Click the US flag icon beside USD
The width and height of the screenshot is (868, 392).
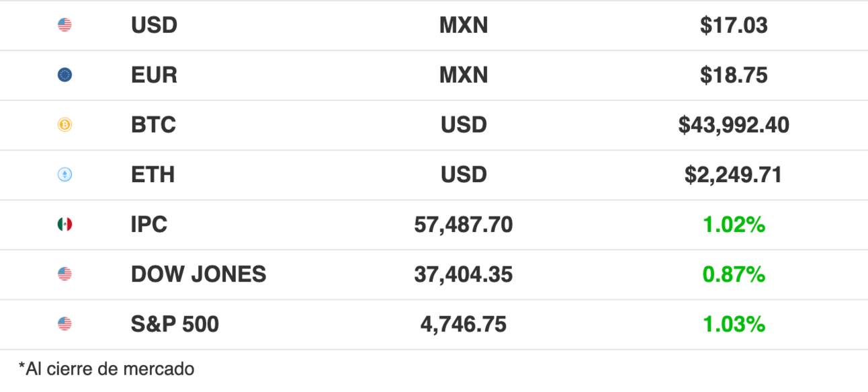[x=64, y=26]
